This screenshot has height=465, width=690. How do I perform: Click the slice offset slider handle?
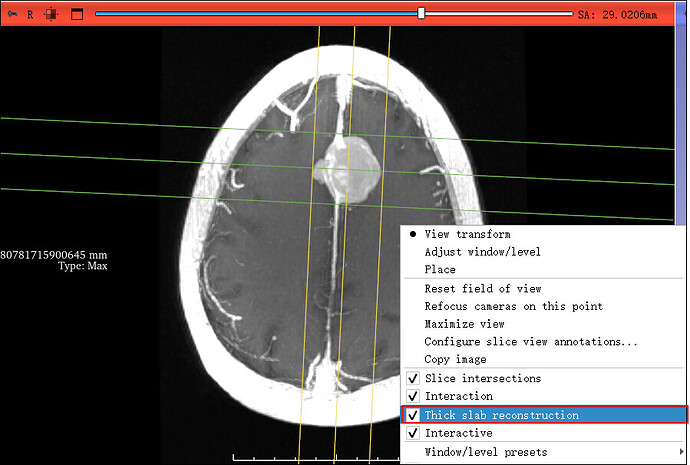click(x=421, y=14)
